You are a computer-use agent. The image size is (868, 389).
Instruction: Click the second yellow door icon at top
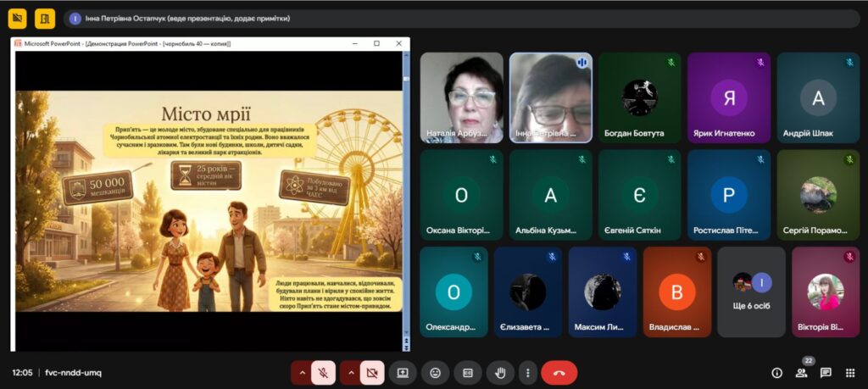click(45, 19)
